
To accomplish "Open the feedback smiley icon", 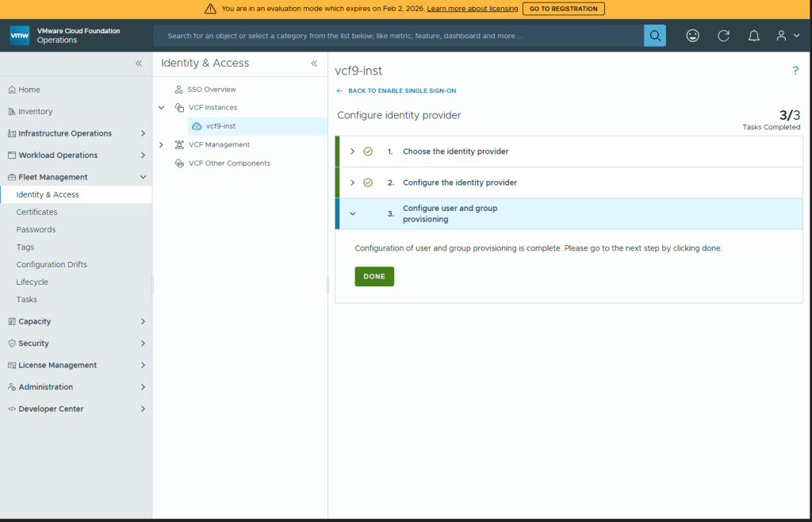I will tap(693, 36).
